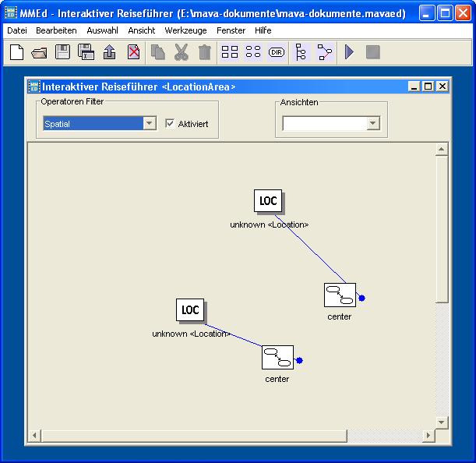This screenshot has width=476, height=463.
Task: Click the horizontal scrollbar right arrow
Action: click(428, 436)
